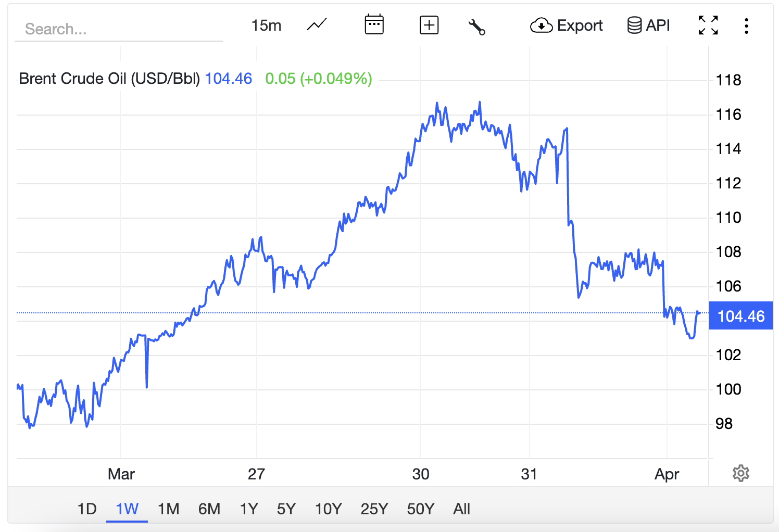This screenshot has height=532, width=779.
Task: Show the 1Y time range
Action: click(249, 509)
